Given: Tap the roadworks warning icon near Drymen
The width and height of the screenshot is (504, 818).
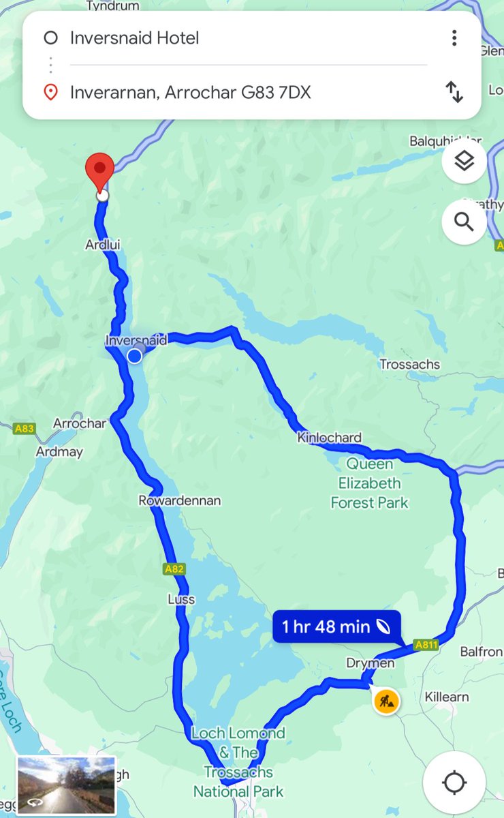Looking at the screenshot, I should (385, 700).
